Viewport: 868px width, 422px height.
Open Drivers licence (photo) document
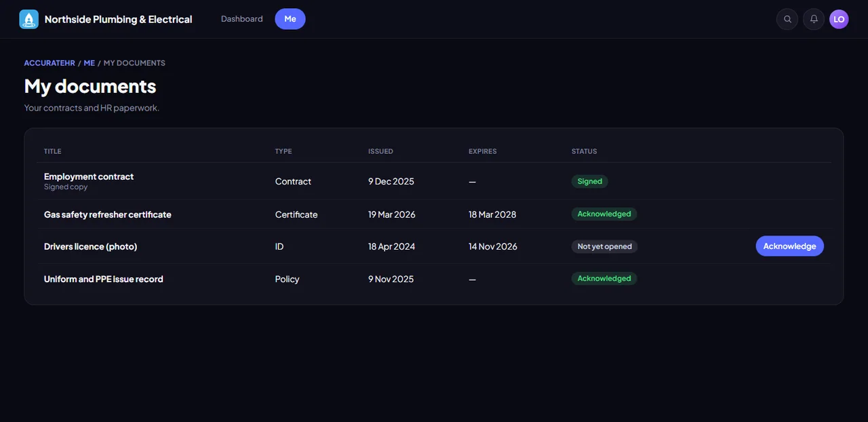point(91,247)
